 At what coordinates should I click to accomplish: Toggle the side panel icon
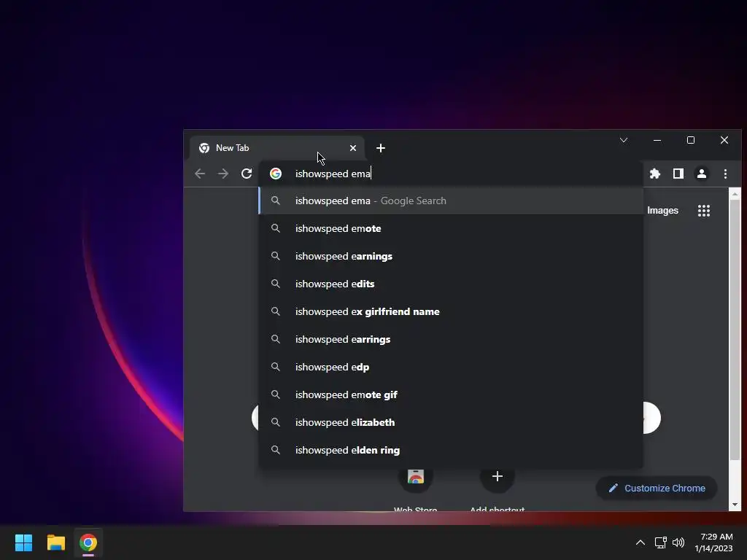[678, 174]
